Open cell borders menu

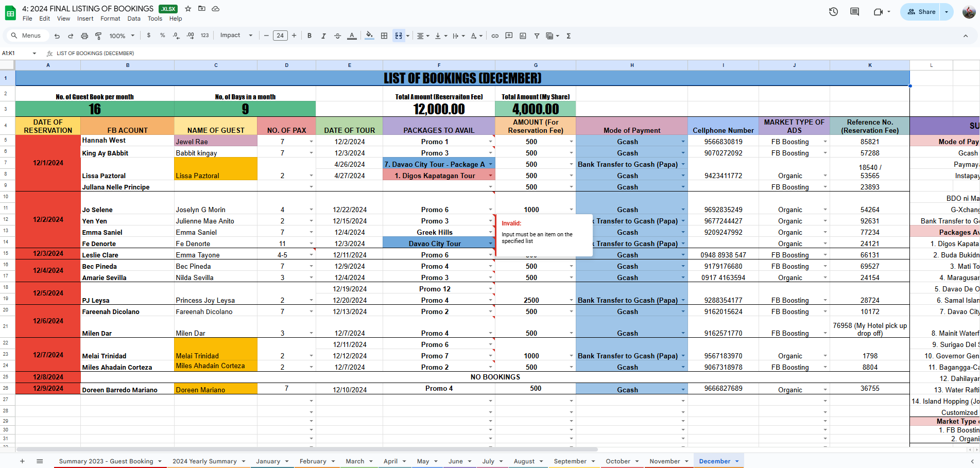[384, 36]
